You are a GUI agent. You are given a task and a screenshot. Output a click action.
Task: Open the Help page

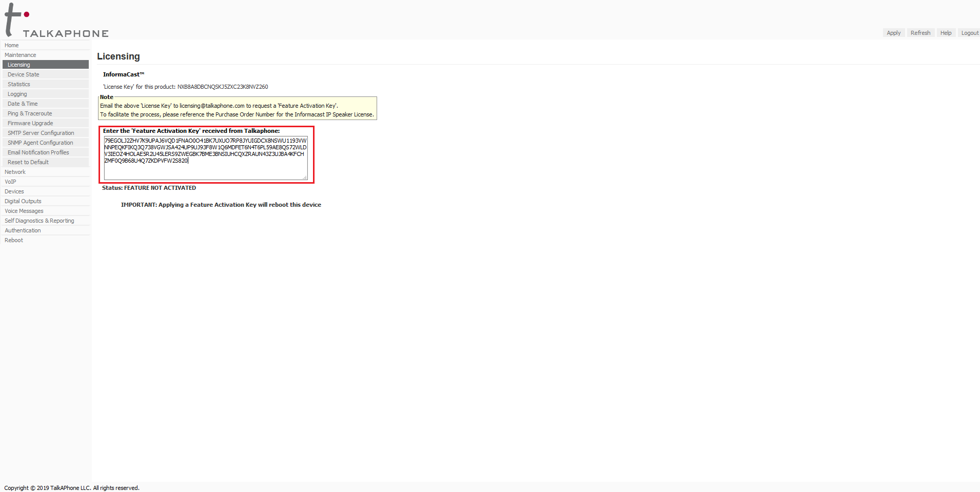click(x=946, y=33)
